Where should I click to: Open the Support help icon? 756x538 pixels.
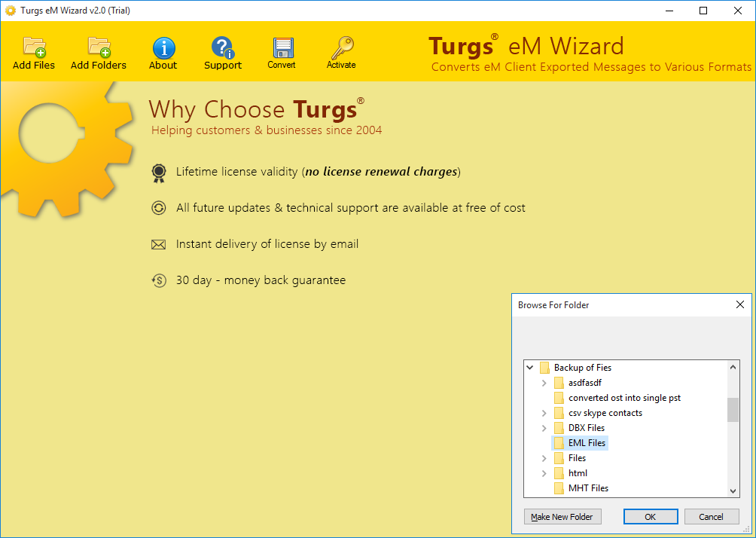222,47
